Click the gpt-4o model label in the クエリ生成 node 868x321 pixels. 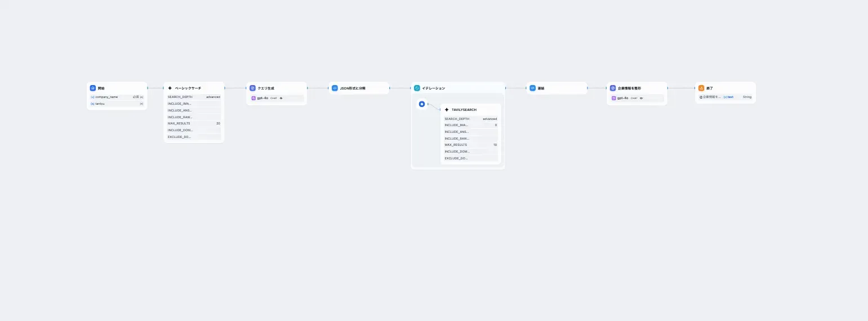(262, 98)
